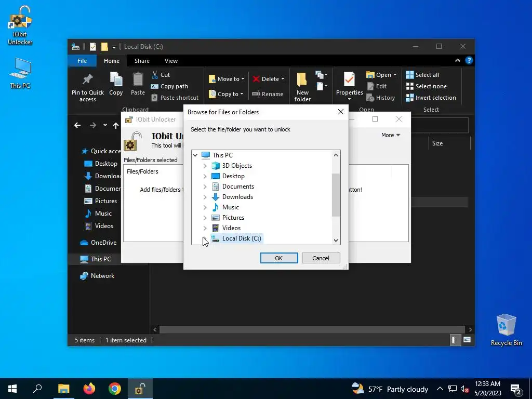Open the Open button dropdown arrow
Viewport: 532px width, 399px height.
[x=395, y=75]
